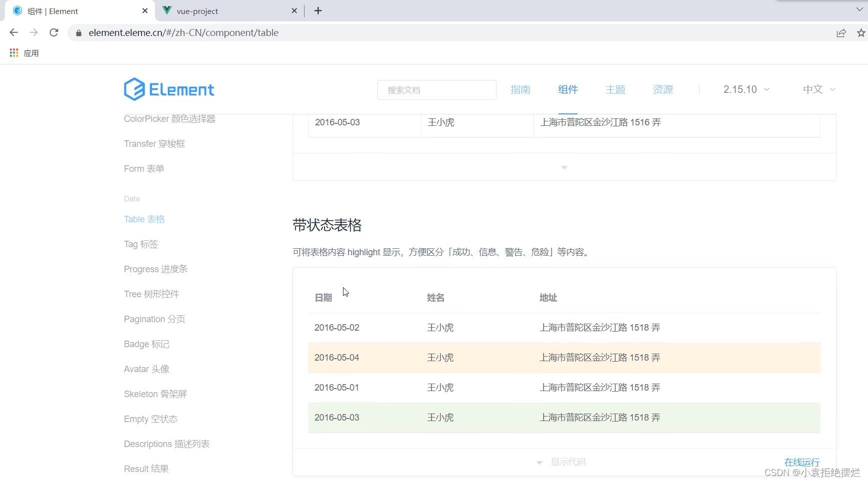This screenshot has height=482, width=868.
Task: Open a new browser tab
Action: (x=318, y=10)
